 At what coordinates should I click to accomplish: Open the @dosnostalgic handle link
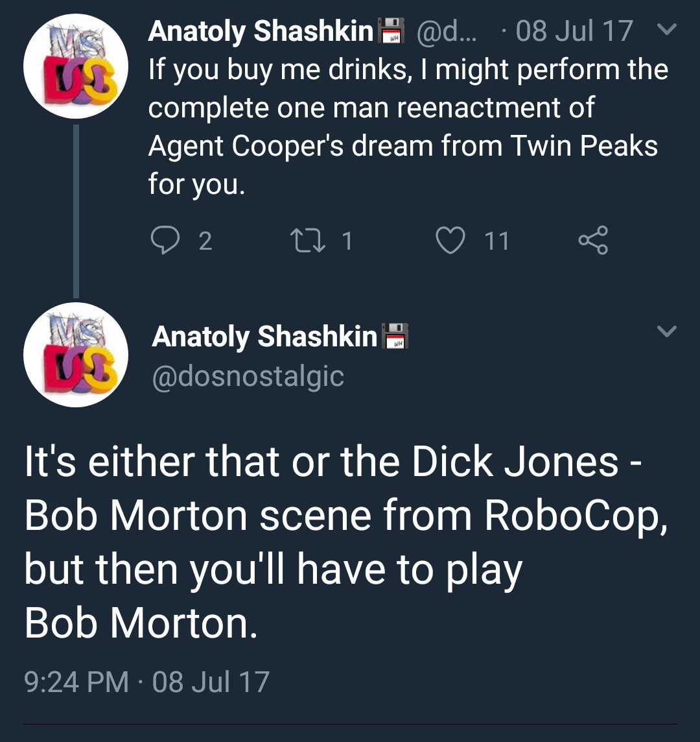click(x=248, y=376)
